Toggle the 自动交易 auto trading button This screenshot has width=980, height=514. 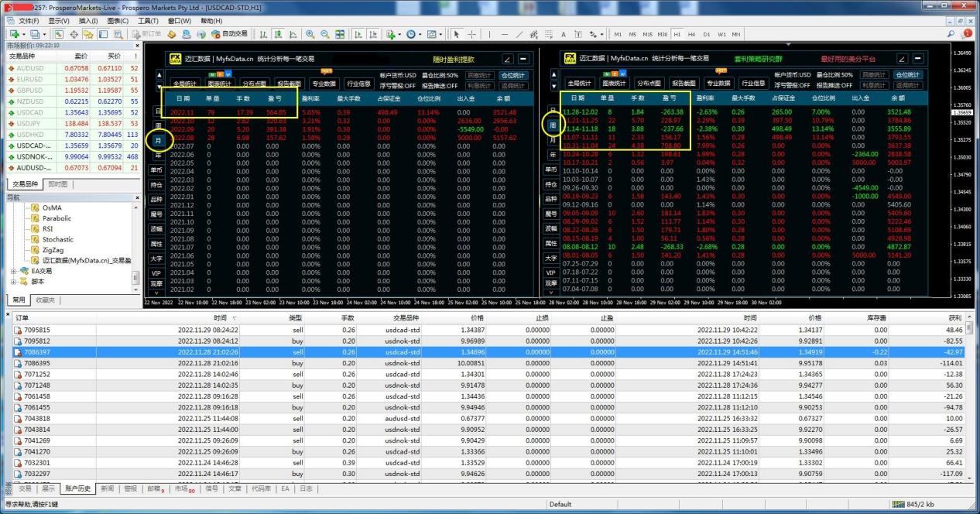[x=228, y=34]
